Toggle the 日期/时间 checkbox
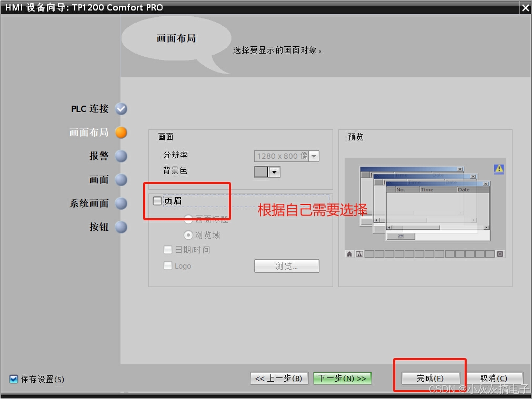The width and height of the screenshot is (532, 399). click(168, 250)
